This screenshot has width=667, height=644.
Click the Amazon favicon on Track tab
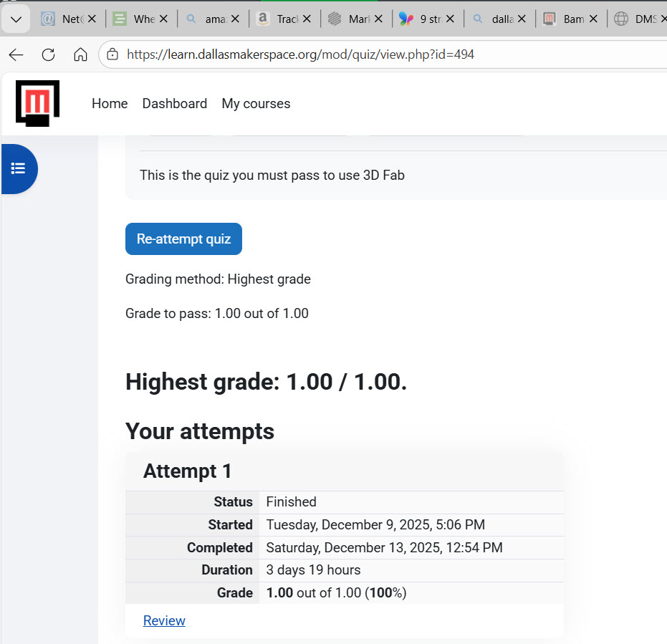[x=263, y=19]
